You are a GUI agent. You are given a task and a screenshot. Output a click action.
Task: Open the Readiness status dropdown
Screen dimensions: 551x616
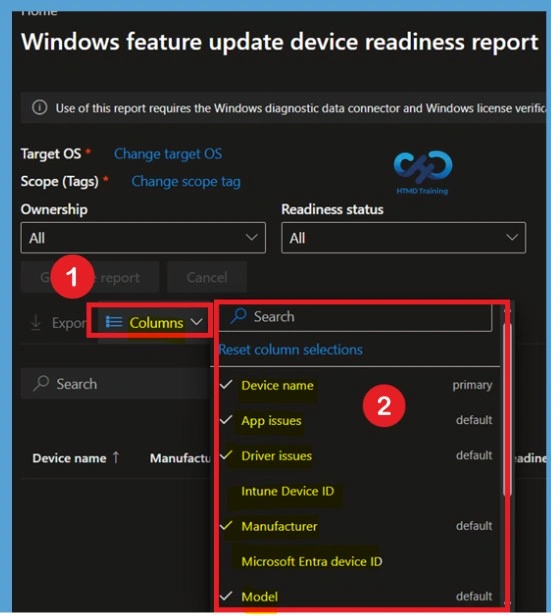(403, 238)
